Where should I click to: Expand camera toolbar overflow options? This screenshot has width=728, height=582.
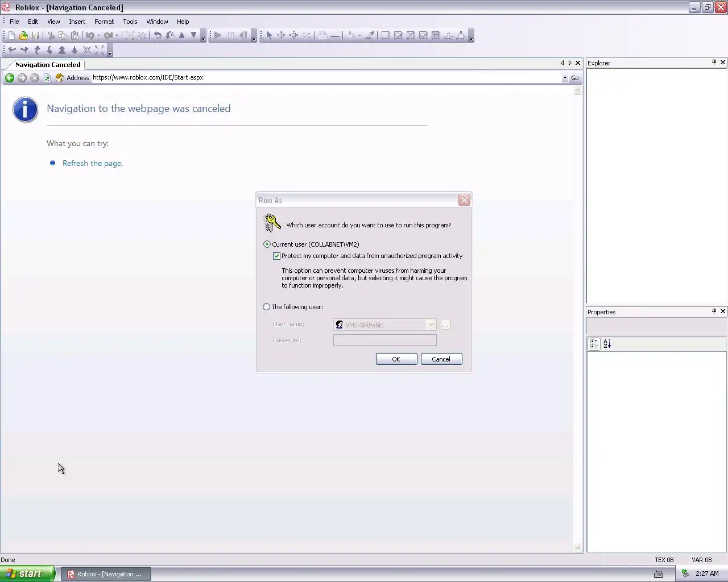(110, 51)
